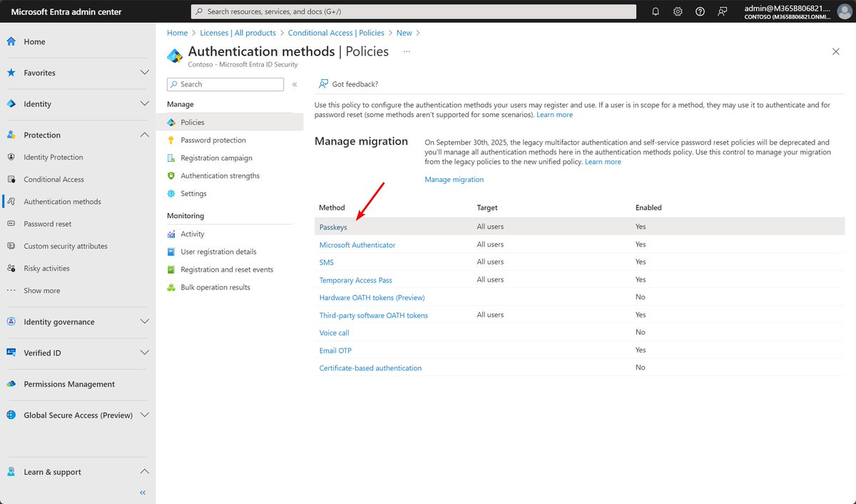Expand the Favorites section chevron
The image size is (856, 504).
pos(145,73)
